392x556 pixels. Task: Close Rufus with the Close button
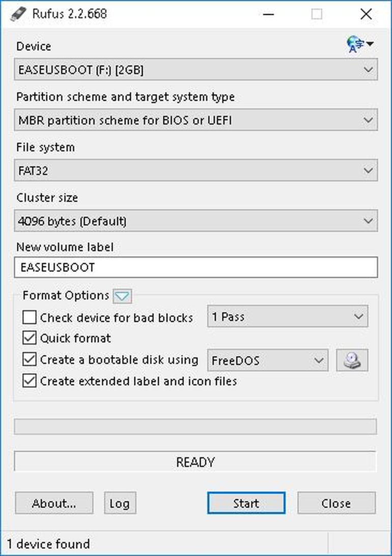coord(336,503)
